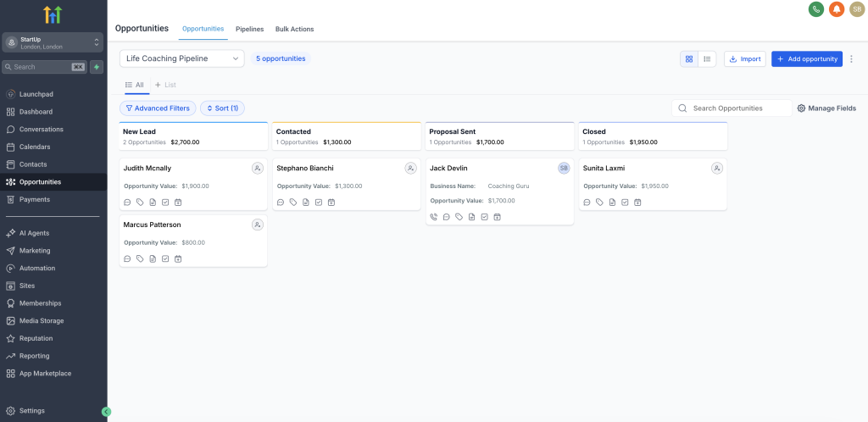Viewport: 868px width, 422px height.
Task: Switch to board grid view
Action: [x=689, y=59]
